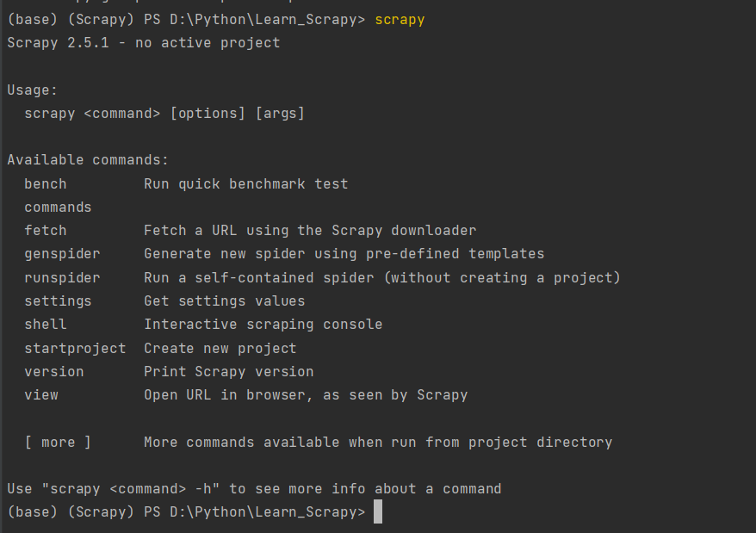Click 'Run quick benchmark test' description
756x533 pixels.
[x=246, y=184]
